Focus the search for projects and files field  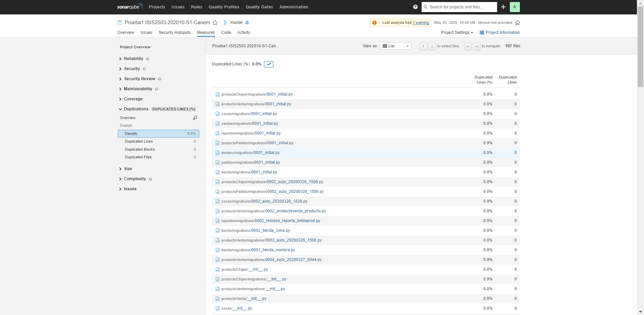459,7
